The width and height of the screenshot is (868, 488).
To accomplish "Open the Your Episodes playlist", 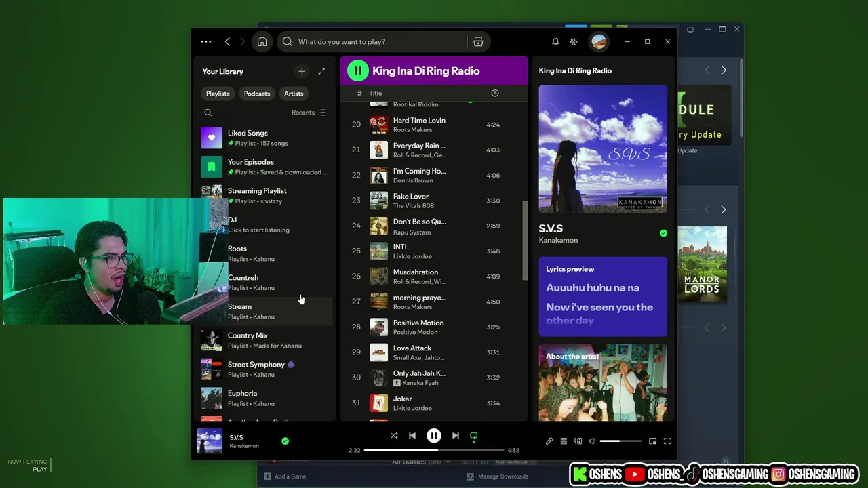I will click(x=266, y=167).
